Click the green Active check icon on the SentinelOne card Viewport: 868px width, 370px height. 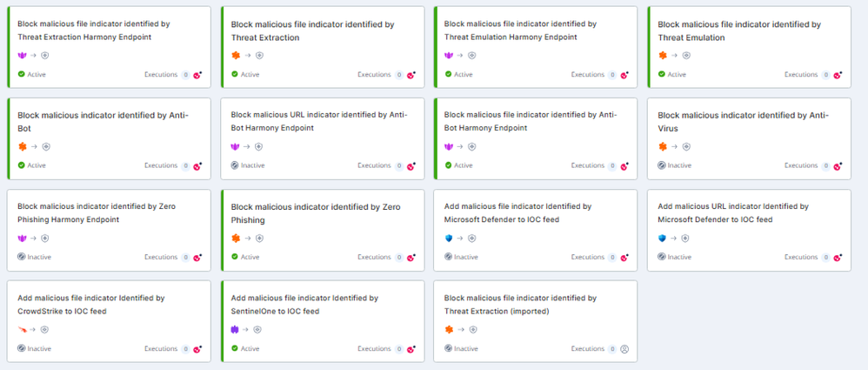pos(235,348)
